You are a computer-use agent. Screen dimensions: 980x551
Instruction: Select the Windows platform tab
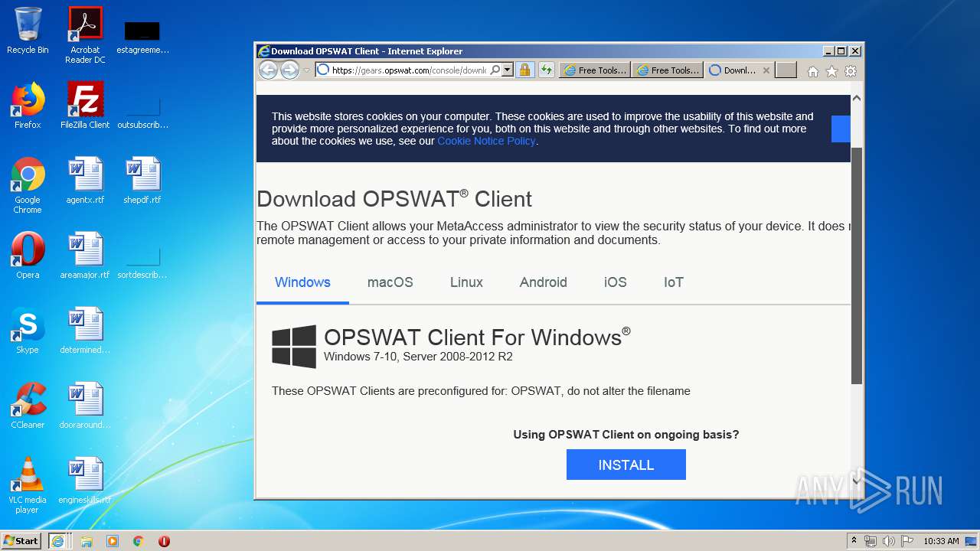(x=302, y=282)
